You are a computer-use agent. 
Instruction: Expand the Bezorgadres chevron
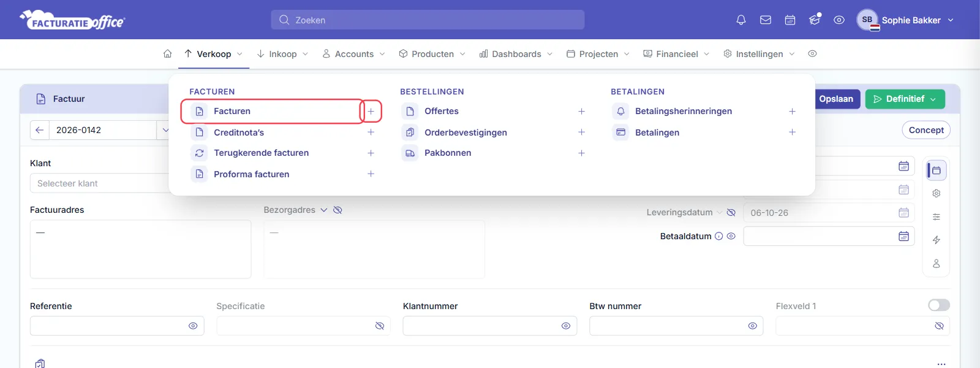(x=324, y=210)
